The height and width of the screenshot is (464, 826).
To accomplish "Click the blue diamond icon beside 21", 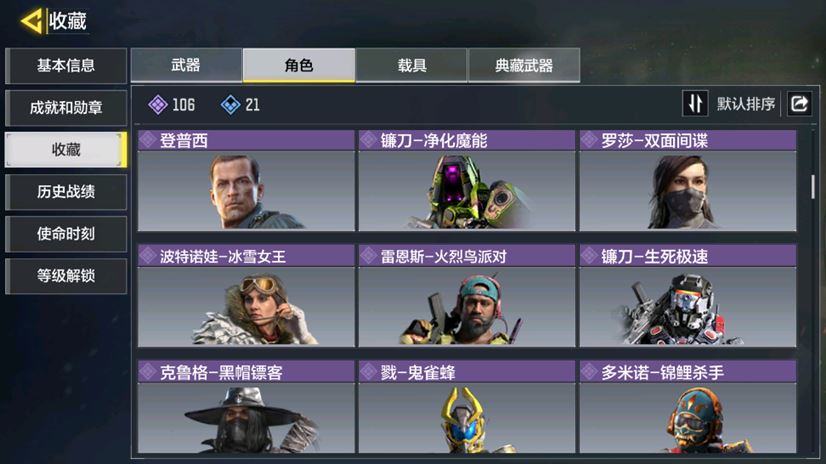I will [231, 105].
